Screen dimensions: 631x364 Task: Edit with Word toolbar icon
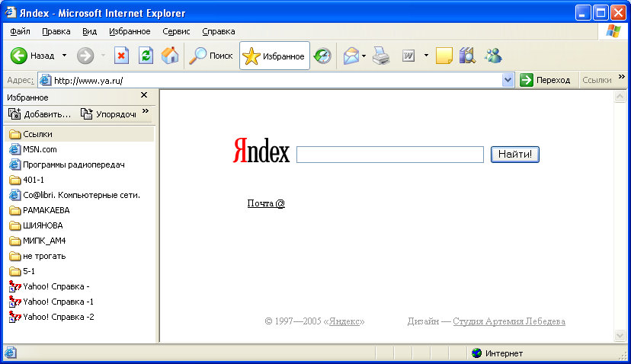tap(408, 56)
